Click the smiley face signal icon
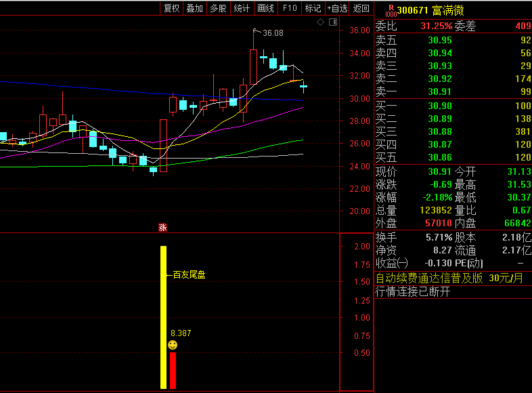This screenshot has height=393, width=532. click(173, 345)
